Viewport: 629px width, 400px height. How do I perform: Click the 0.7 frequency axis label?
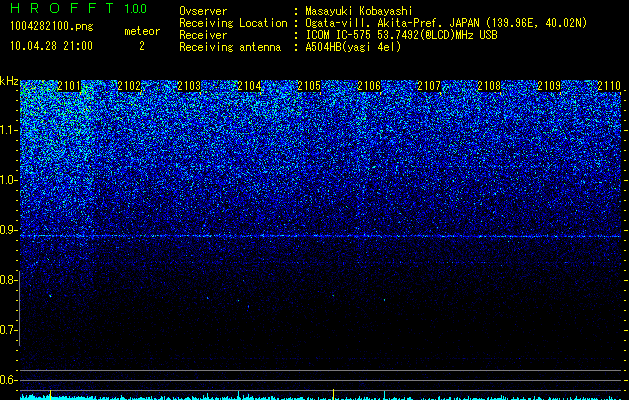[8, 330]
